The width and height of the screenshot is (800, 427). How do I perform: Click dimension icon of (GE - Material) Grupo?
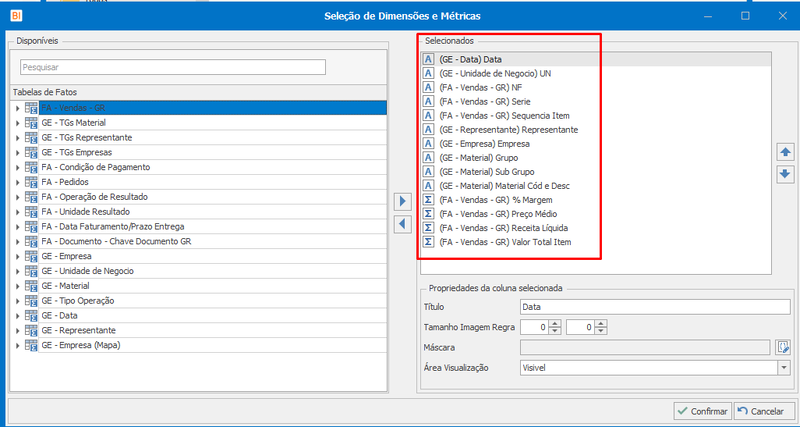click(429, 158)
